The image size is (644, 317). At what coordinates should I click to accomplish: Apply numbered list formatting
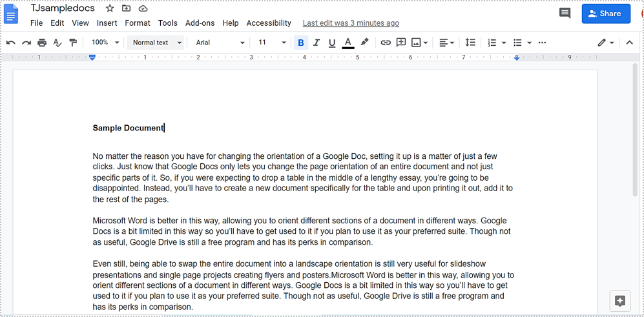(x=492, y=43)
